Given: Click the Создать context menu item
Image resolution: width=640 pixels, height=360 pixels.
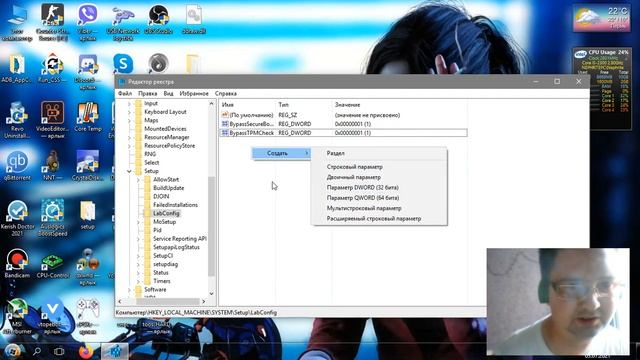Looking at the screenshot, I should (x=281, y=153).
